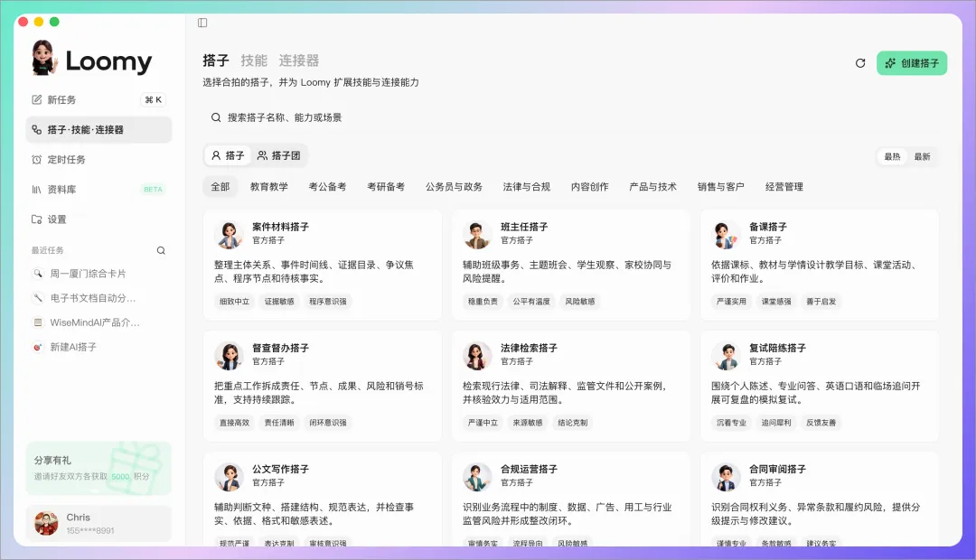Filter by 产品与技术 category
The height and width of the screenshot is (560, 976).
pyautogui.click(x=653, y=187)
